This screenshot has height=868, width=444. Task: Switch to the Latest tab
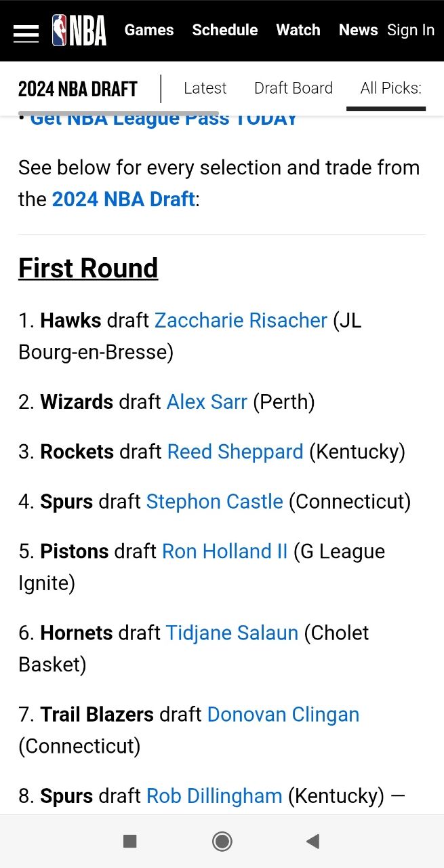coord(205,88)
